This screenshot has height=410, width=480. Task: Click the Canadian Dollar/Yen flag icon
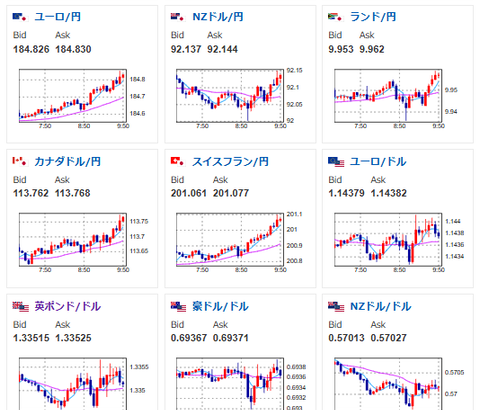(x=20, y=162)
